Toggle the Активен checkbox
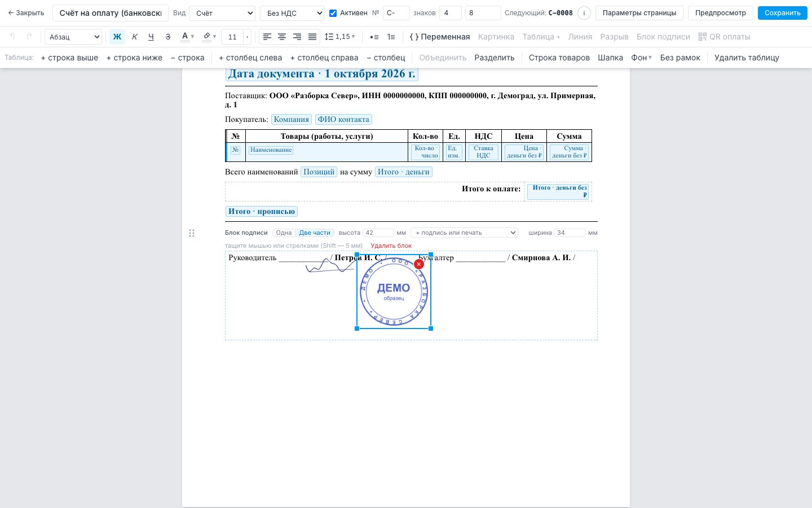This screenshot has width=812, height=508. 333,13
